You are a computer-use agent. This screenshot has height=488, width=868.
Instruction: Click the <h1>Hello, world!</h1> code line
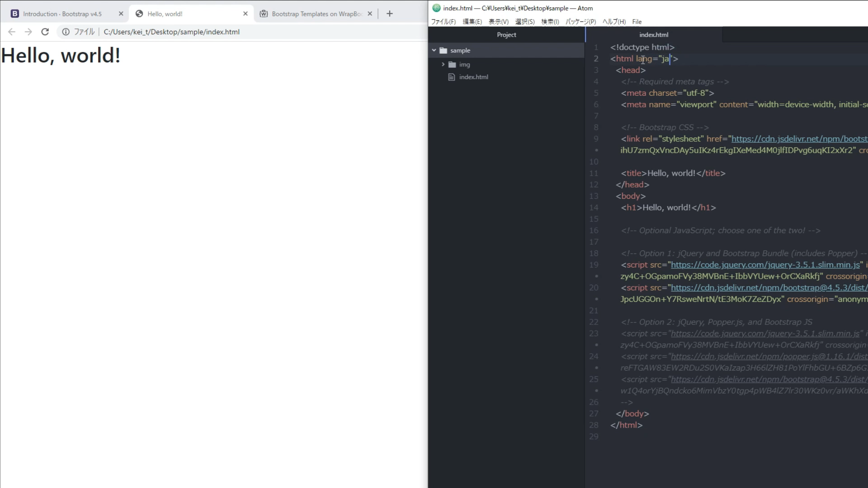click(x=669, y=207)
